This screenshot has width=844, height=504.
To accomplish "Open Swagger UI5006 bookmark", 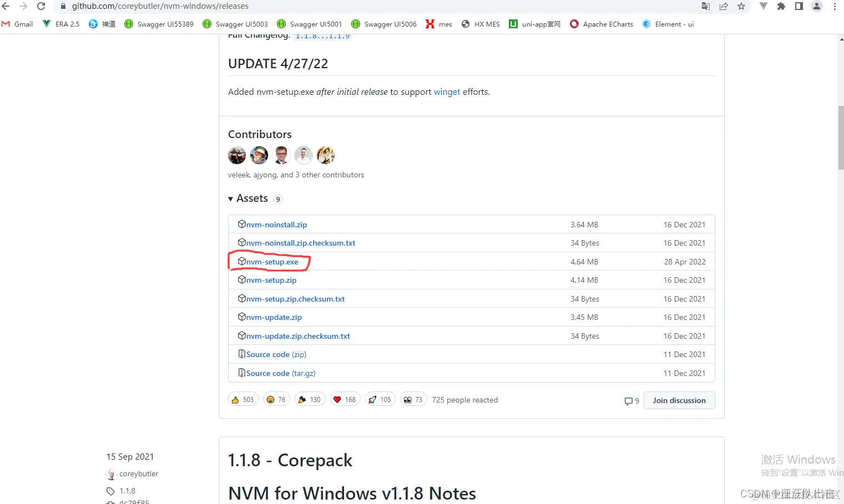I will click(384, 24).
